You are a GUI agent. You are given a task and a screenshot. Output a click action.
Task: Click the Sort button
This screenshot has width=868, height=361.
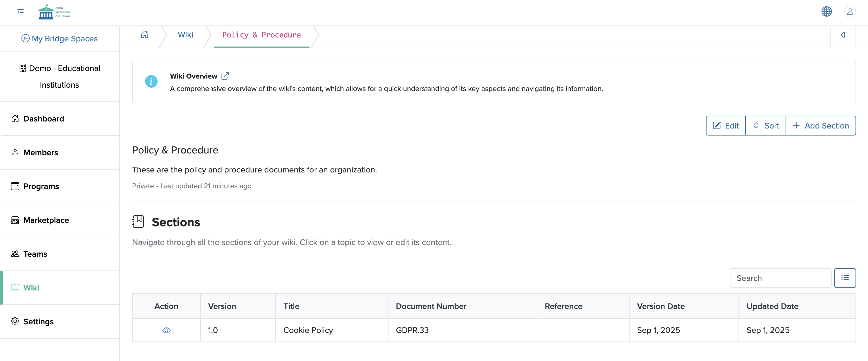click(x=766, y=126)
